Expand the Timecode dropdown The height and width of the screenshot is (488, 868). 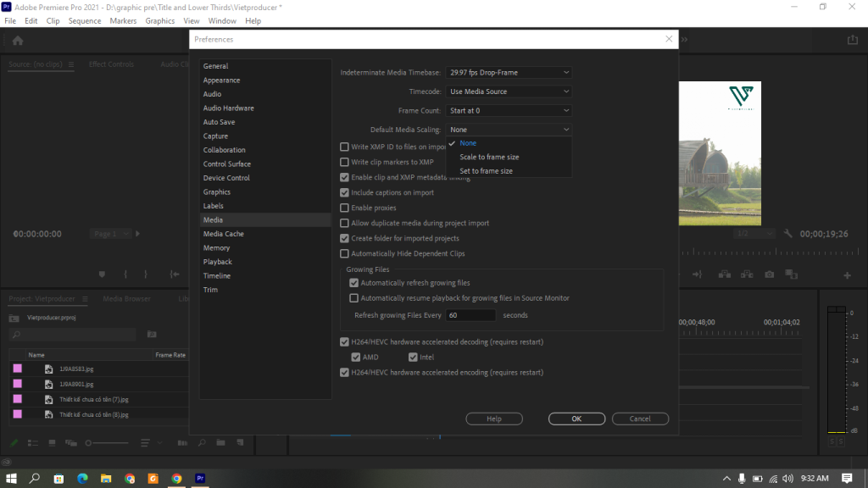pos(509,91)
